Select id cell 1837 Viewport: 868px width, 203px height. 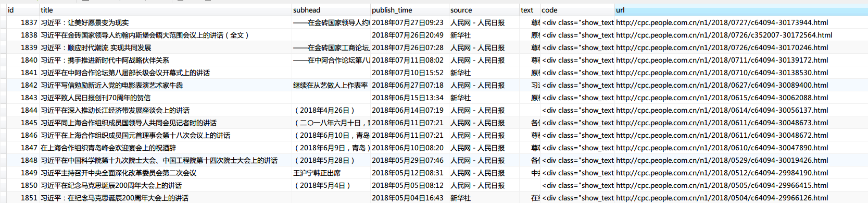point(29,22)
